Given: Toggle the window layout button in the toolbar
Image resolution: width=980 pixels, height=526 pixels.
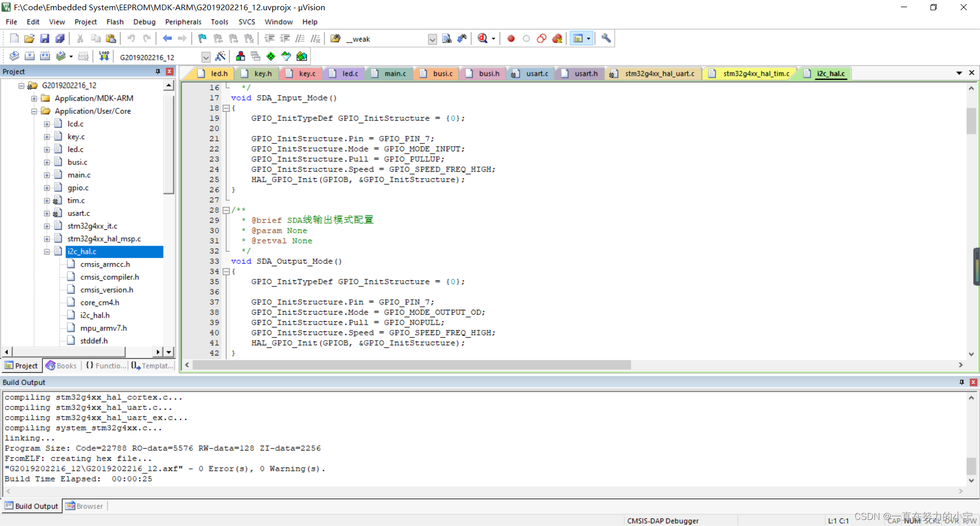Looking at the screenshot, I should point(578,39).
